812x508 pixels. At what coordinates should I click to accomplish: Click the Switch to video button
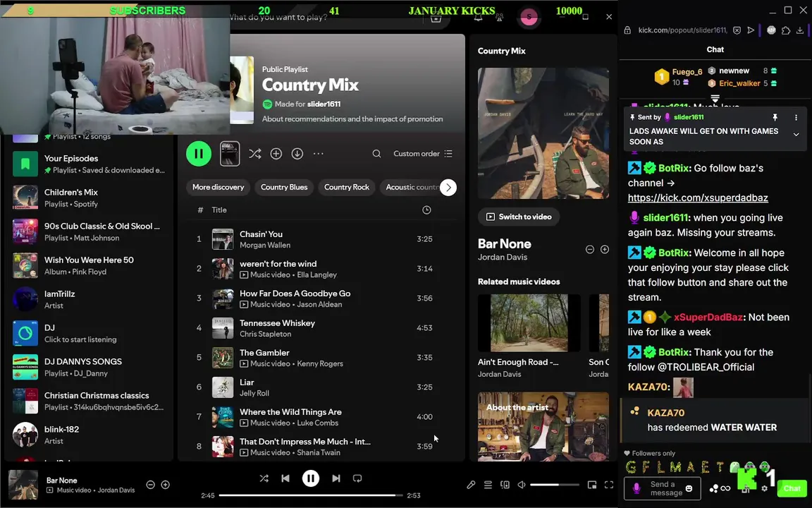(x=519, y=217)
